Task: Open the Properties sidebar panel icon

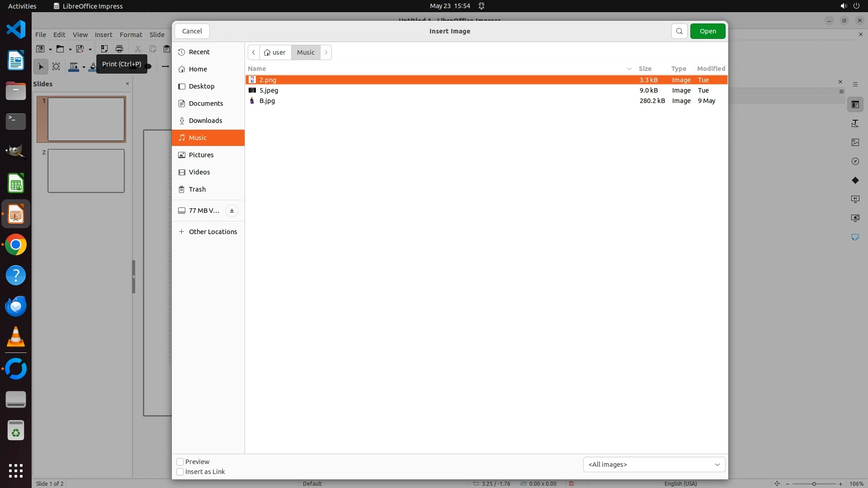Action: pos(855,105)
